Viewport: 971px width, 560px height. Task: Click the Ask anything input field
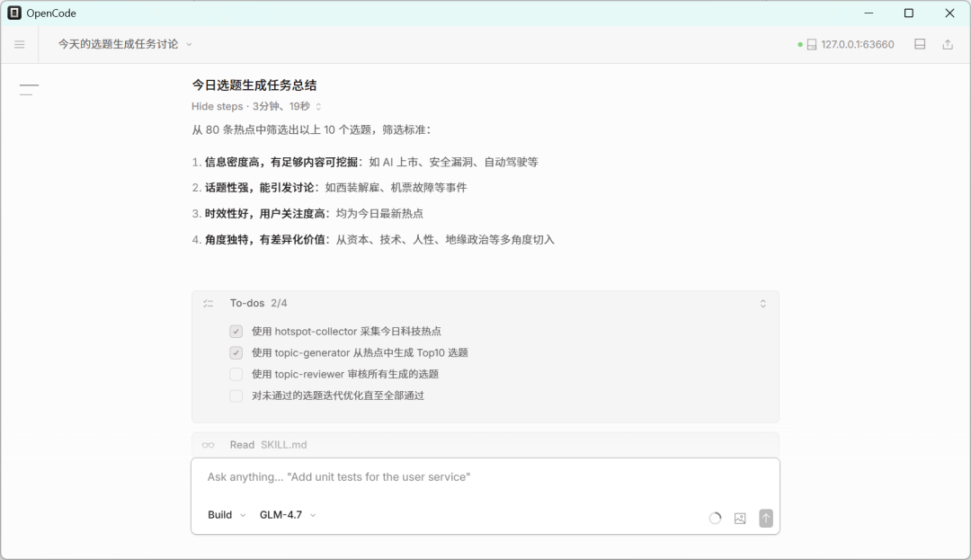[405, 476]
